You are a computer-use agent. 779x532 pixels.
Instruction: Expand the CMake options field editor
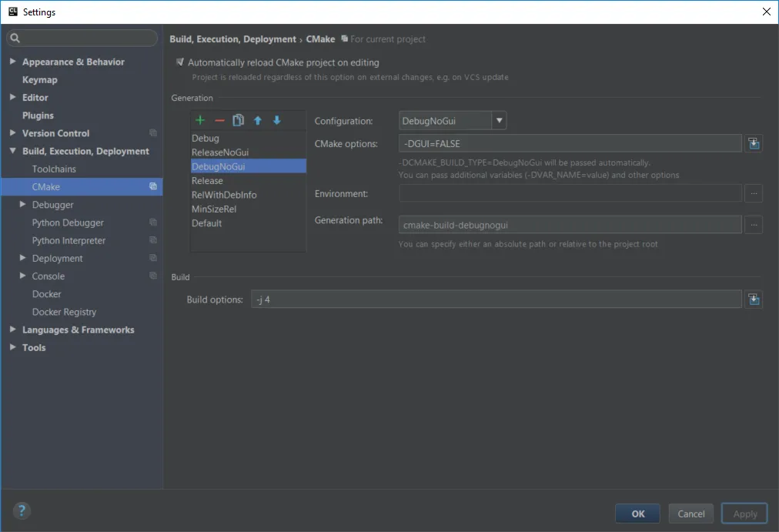[x=754, y=143]
